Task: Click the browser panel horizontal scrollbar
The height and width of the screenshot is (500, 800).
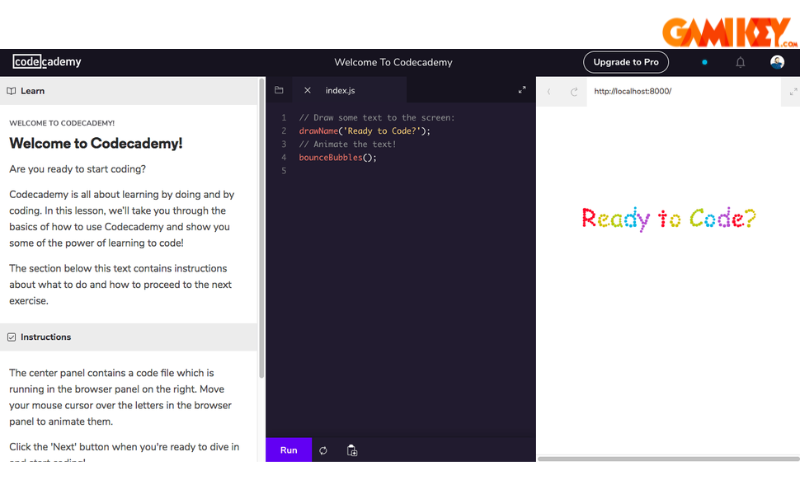Action: click(x=668, y=459)
